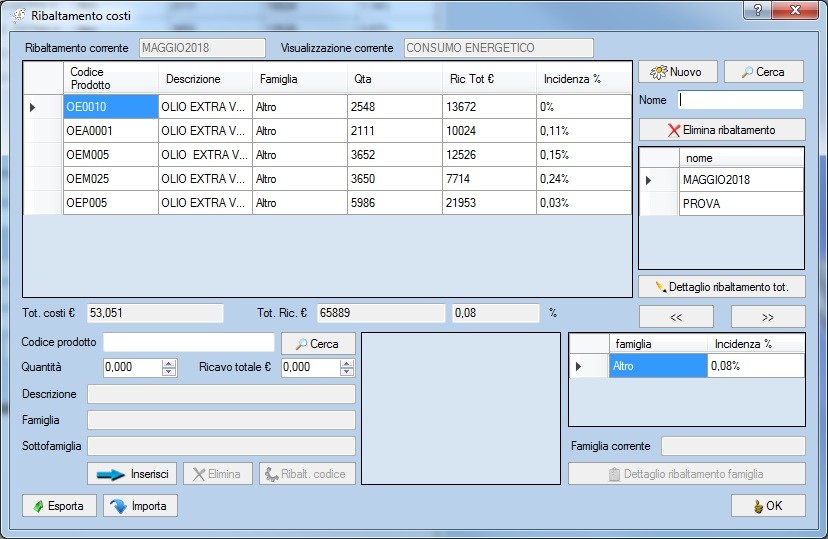828x539 pixels.
Task: Click the Sottofamiglia field
Action: pyautogui.click(x=221, y=446)
